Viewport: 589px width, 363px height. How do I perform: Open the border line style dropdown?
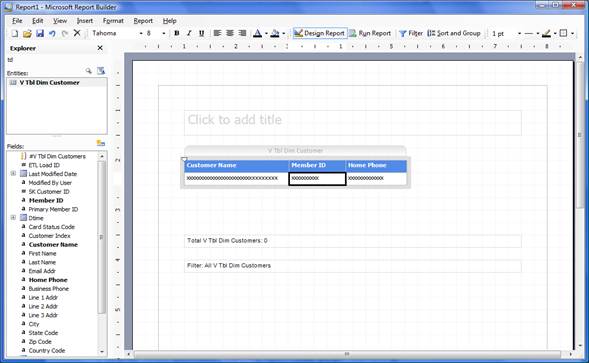(x=538, y=33)
